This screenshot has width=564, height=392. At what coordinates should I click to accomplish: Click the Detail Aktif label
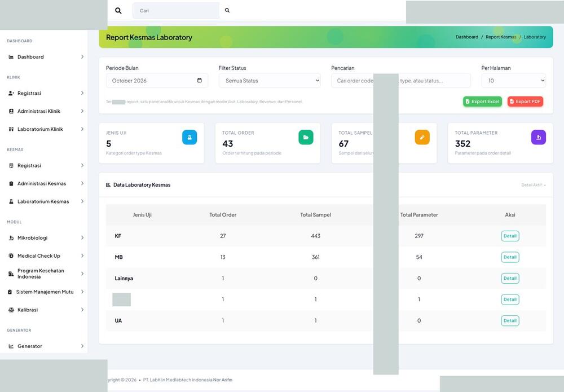tap(534, 185)
